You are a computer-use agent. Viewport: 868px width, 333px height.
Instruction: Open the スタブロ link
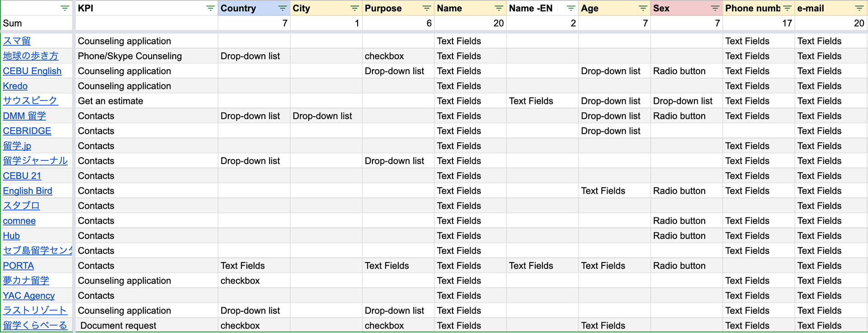pos(21,206)
